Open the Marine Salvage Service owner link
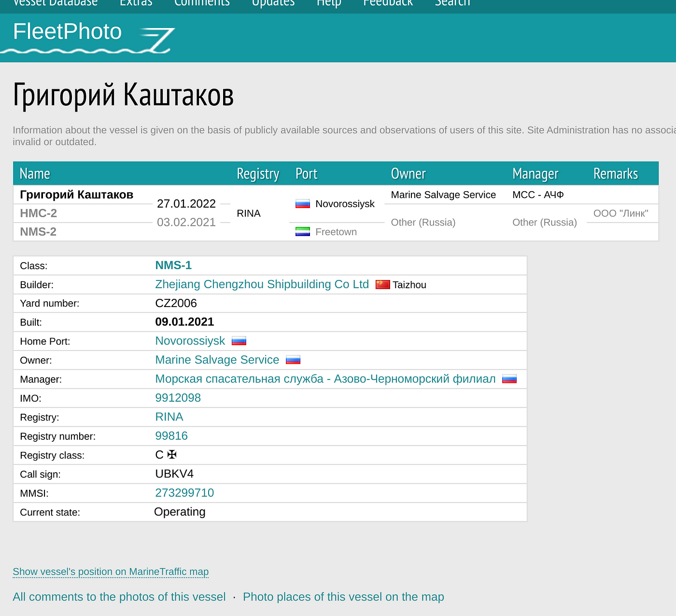This screenshot has width=676, height=616. click(x=217, y=360)
